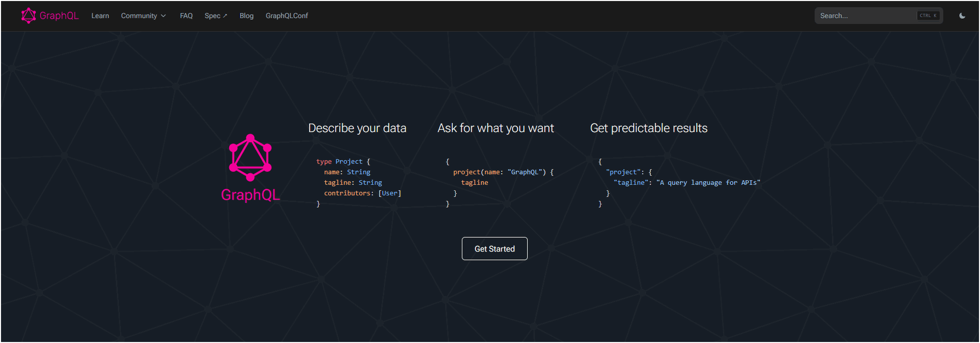Click the 'Ask for what you want' heading
Viewport: 980px width, 343px height.
[x=496, y=128]
